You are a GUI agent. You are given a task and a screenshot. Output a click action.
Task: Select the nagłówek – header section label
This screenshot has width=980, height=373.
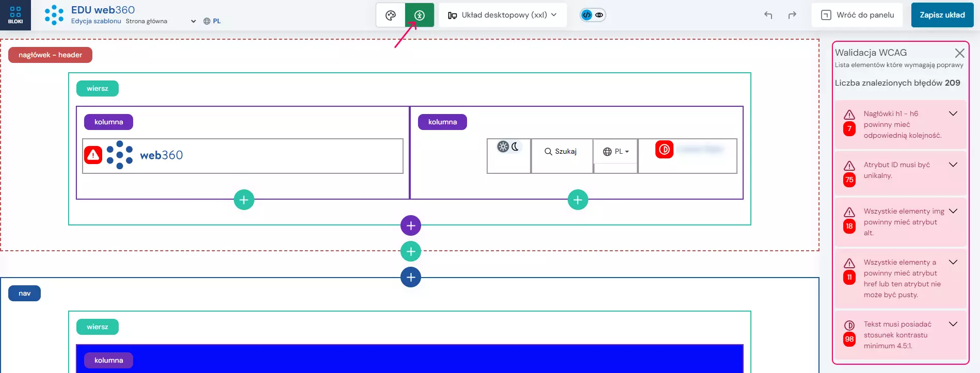(x=50, y=55)
